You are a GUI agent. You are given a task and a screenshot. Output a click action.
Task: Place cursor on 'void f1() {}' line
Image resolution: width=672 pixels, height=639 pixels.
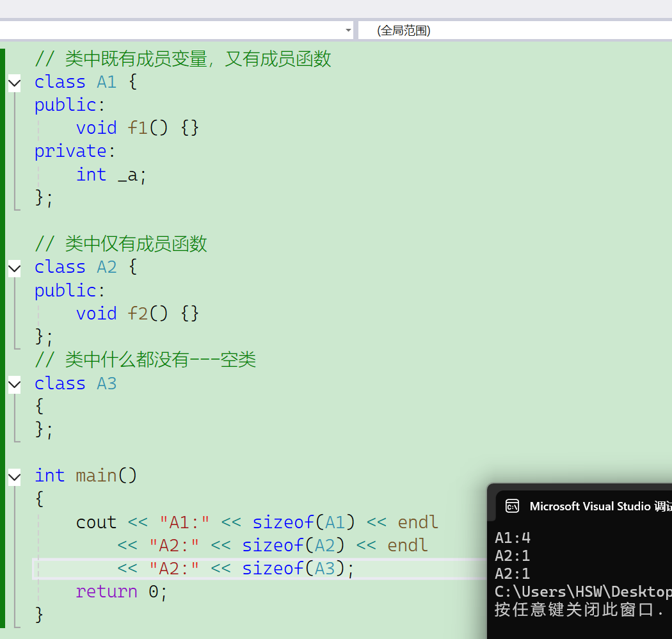click(x=137, y=128)
